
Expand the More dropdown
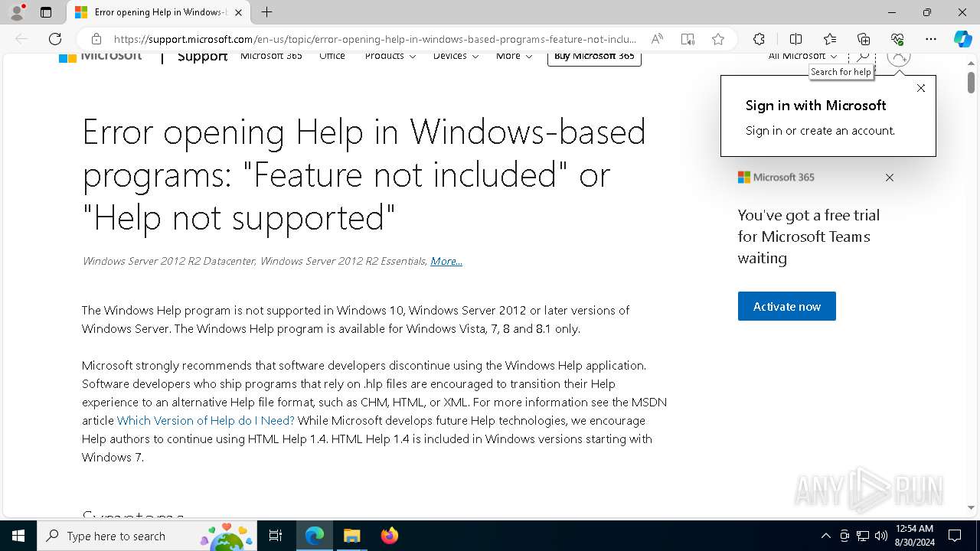[514, 56]
